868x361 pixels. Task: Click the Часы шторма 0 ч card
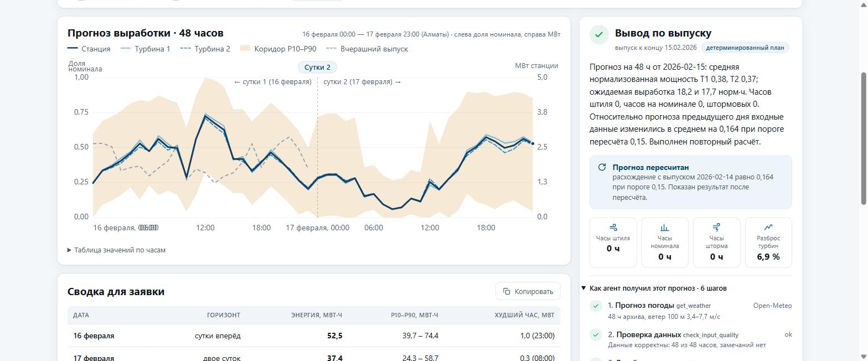coord(716,243)
